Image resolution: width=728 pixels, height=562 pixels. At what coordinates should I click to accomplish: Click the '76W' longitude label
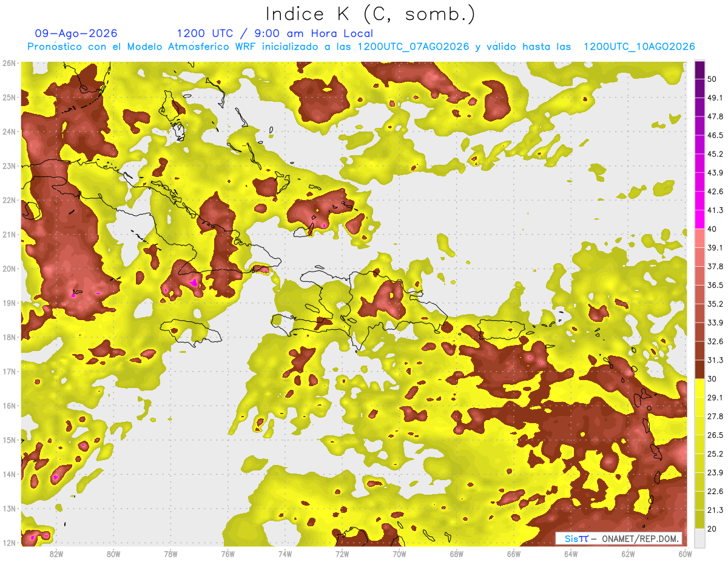[x=227, y=554]
